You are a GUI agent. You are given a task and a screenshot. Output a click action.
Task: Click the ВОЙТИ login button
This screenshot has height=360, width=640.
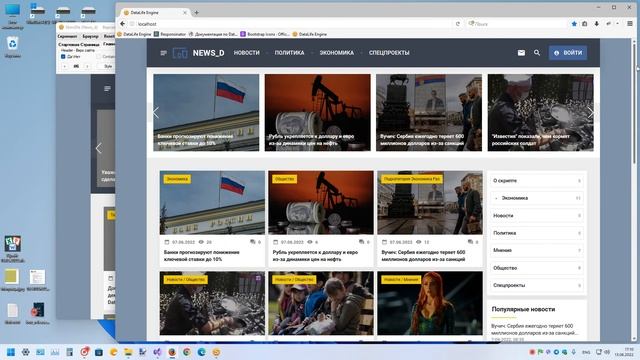568,53
